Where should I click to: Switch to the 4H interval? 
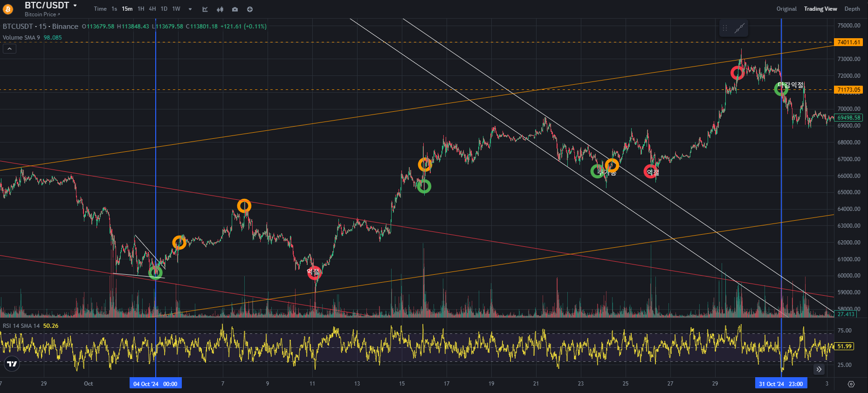152,9
